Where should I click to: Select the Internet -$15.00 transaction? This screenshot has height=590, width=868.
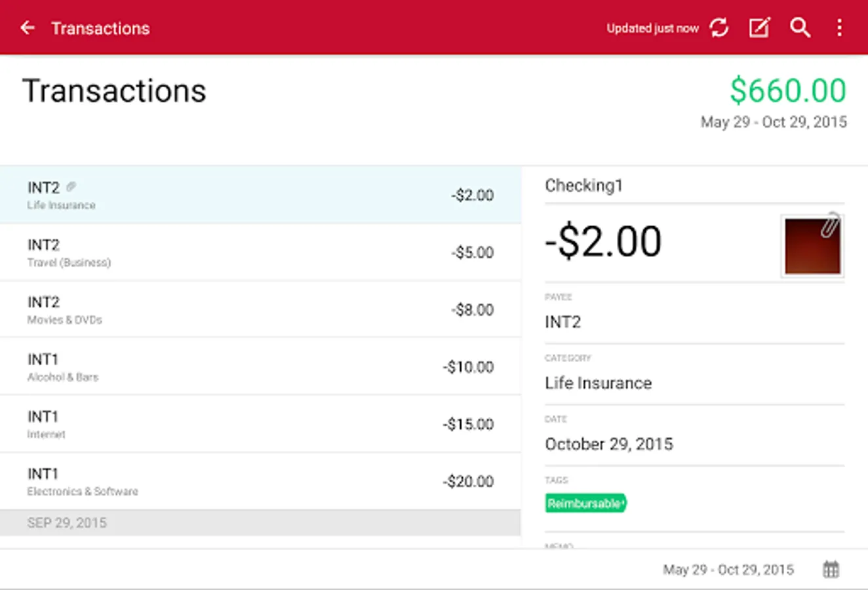pyautogui.click(x=260, y=424)
